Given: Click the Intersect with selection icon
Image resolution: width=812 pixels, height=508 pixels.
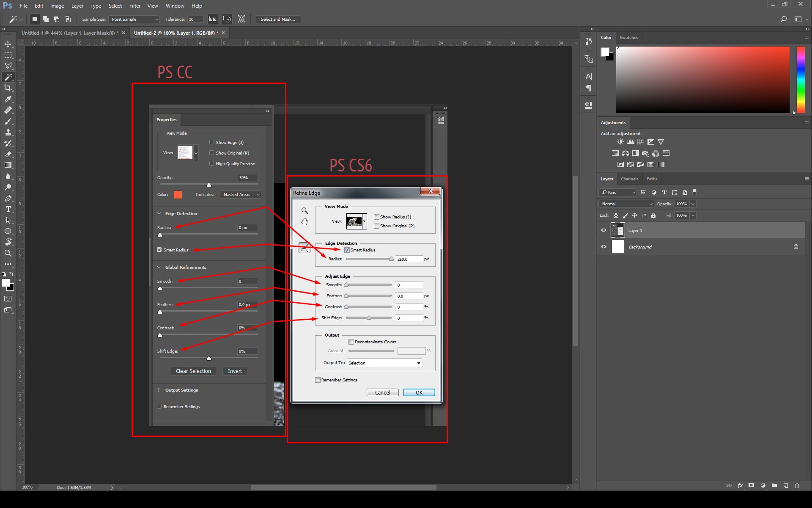Looking at the screenshot, I should point(68,19).
